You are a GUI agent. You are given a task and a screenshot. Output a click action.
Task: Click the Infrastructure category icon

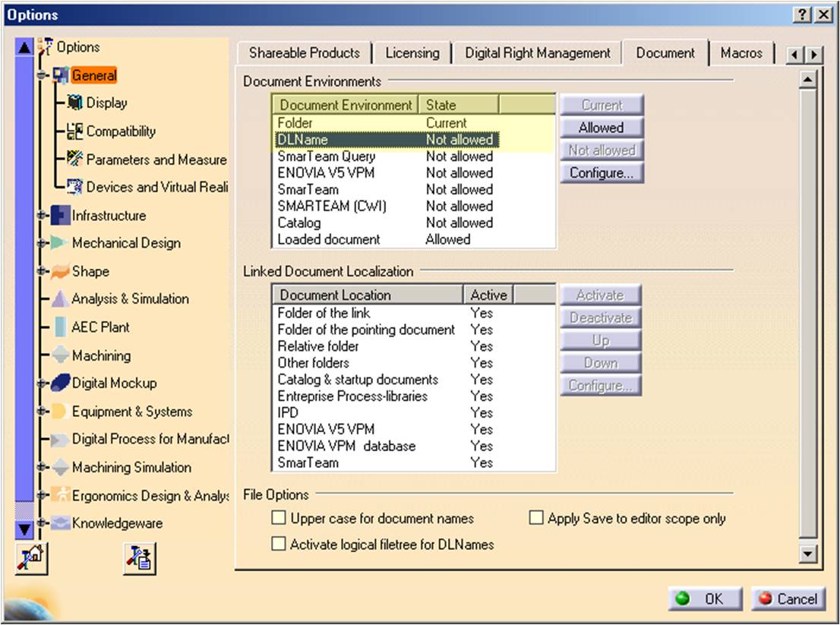pos(61,216)
